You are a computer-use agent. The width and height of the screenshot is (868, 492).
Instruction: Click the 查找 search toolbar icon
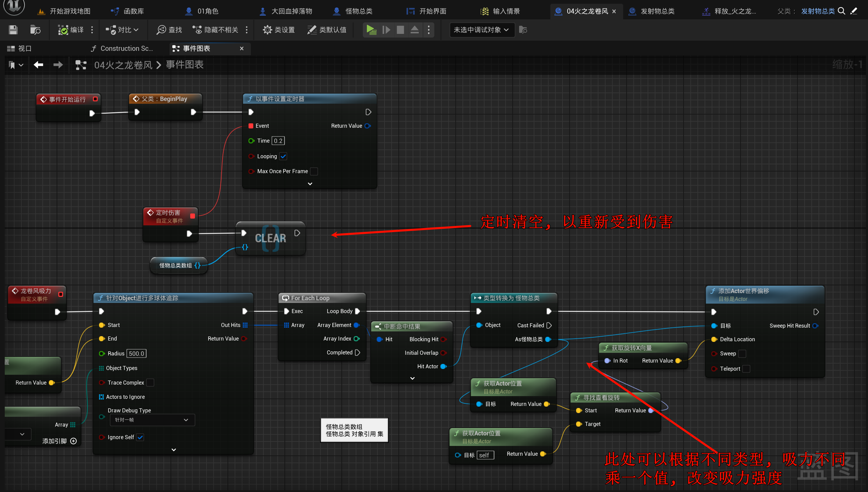click(x=169, y=30)
